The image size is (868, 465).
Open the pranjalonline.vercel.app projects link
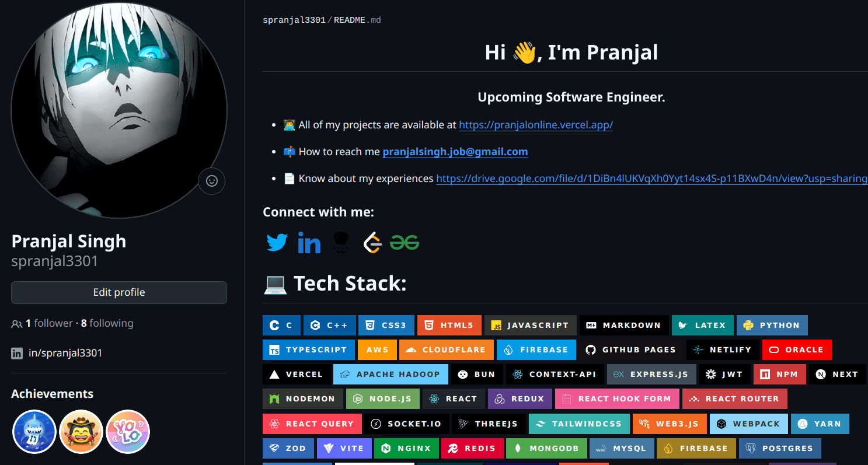pyautogui.click(x=536, y=125)
